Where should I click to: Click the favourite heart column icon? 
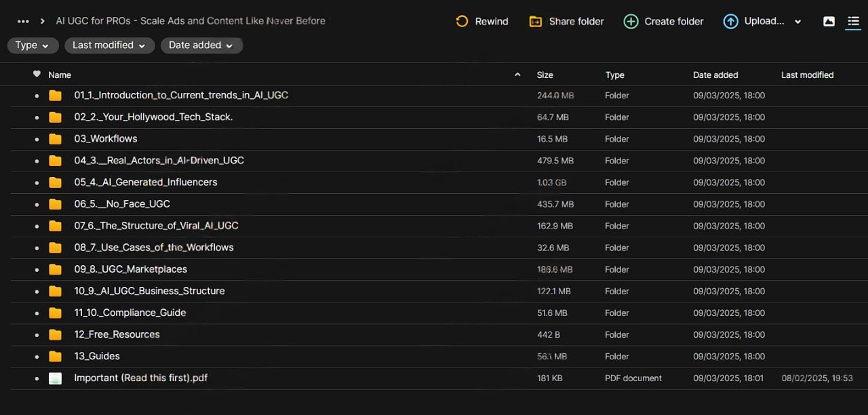tap(37, 75)
